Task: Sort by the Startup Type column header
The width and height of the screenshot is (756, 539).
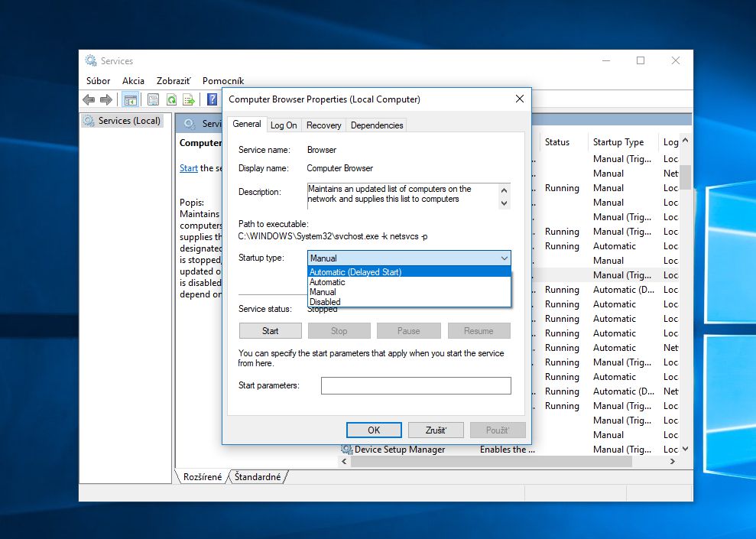Action: [618, 142]
